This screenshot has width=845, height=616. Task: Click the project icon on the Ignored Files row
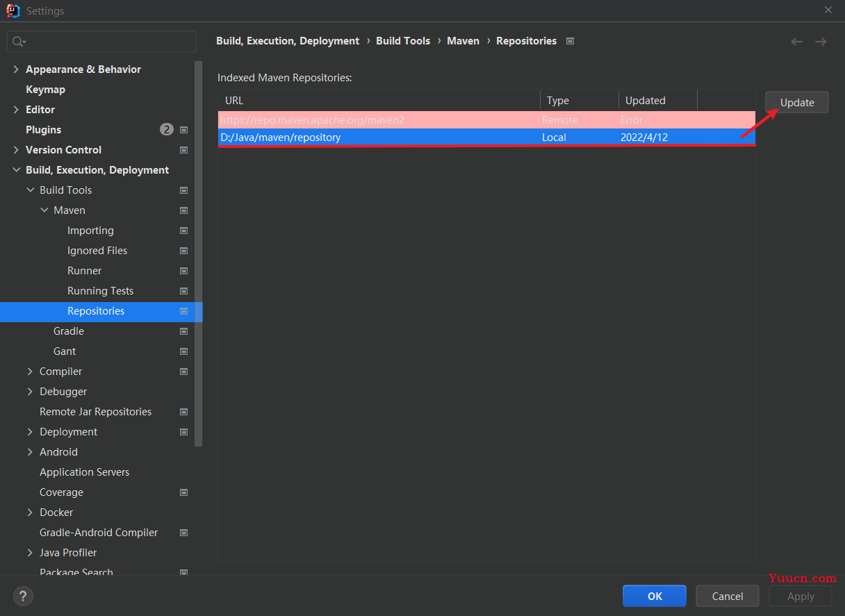(x=184, y=251)
